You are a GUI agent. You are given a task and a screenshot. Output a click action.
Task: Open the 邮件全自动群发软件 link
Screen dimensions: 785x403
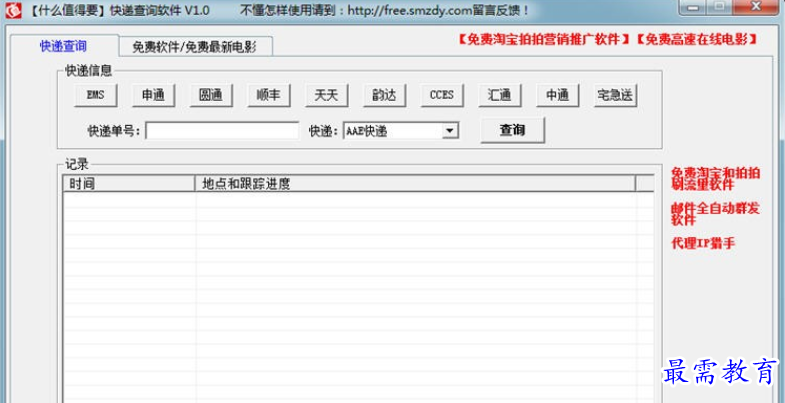pos(715,214)
